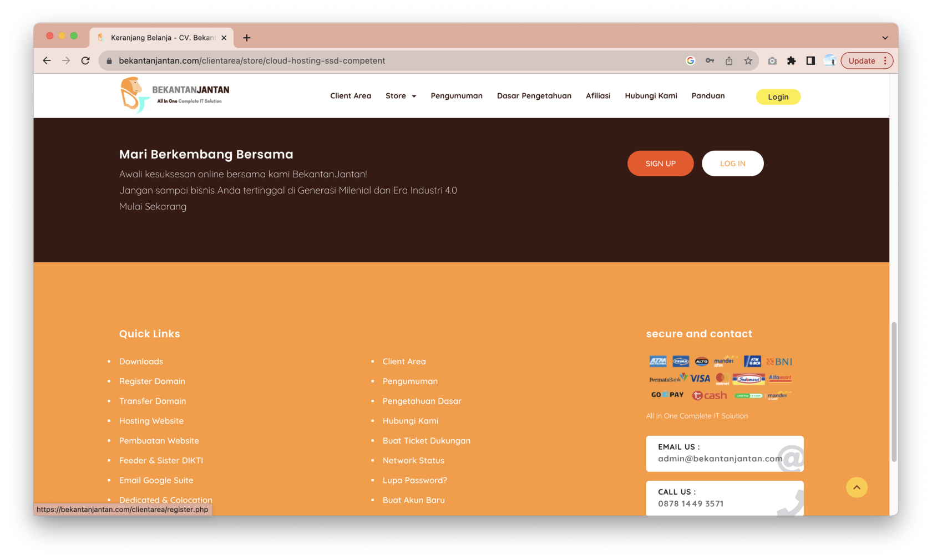The width and height of the screenshot is (932, 560).
Task: Open the Google account key dropdown in address bar
Action: point(710,61)
